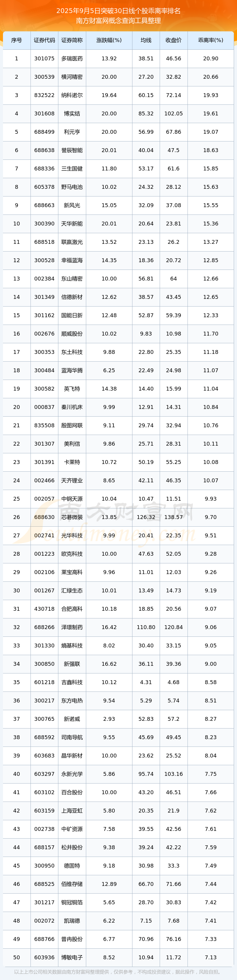Click the 序号 column header
237x980 pixels.
coord(16,40)
